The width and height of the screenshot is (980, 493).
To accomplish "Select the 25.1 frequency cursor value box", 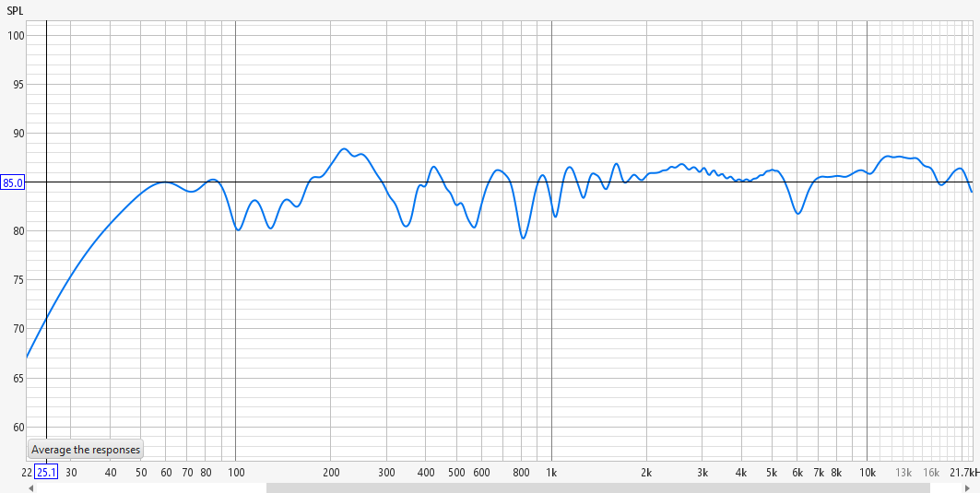I will [x=46, y=472].
